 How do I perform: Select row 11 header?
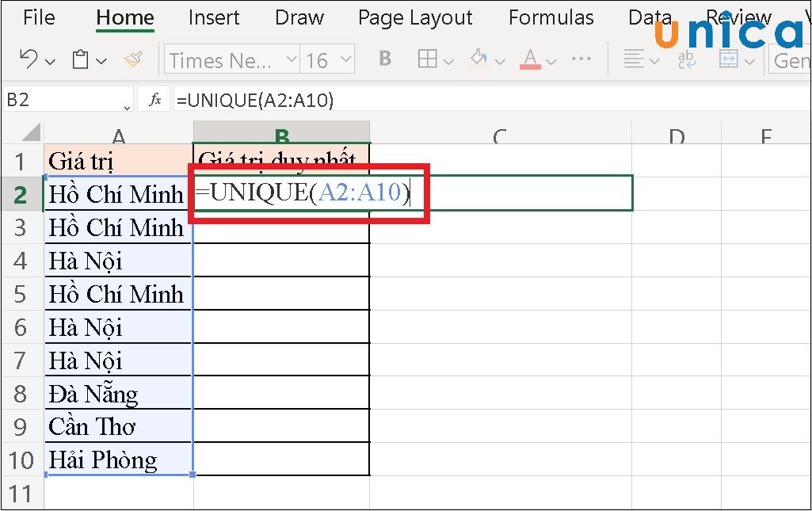click(21, 494)
